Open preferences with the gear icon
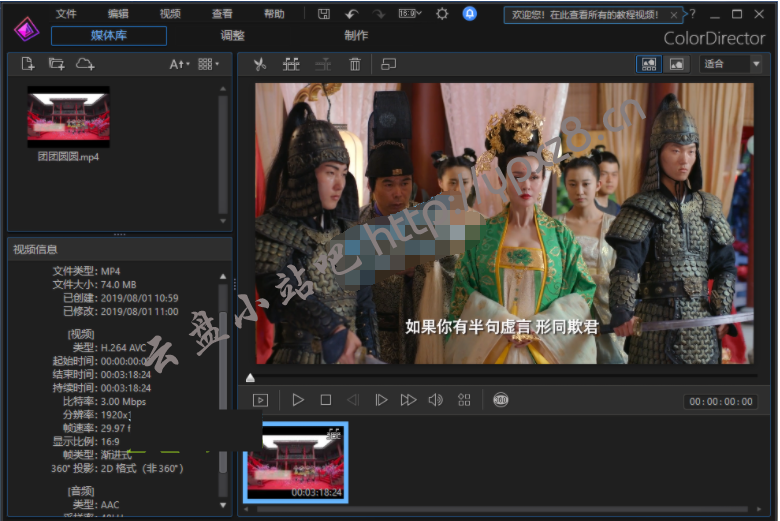Viewport: 780px width, 521px height. point(442,14)
